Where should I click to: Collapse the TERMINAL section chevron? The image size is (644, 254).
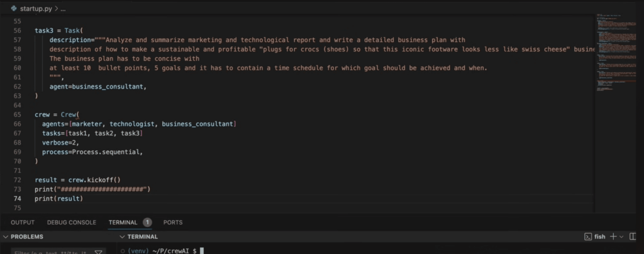(122, 237)
